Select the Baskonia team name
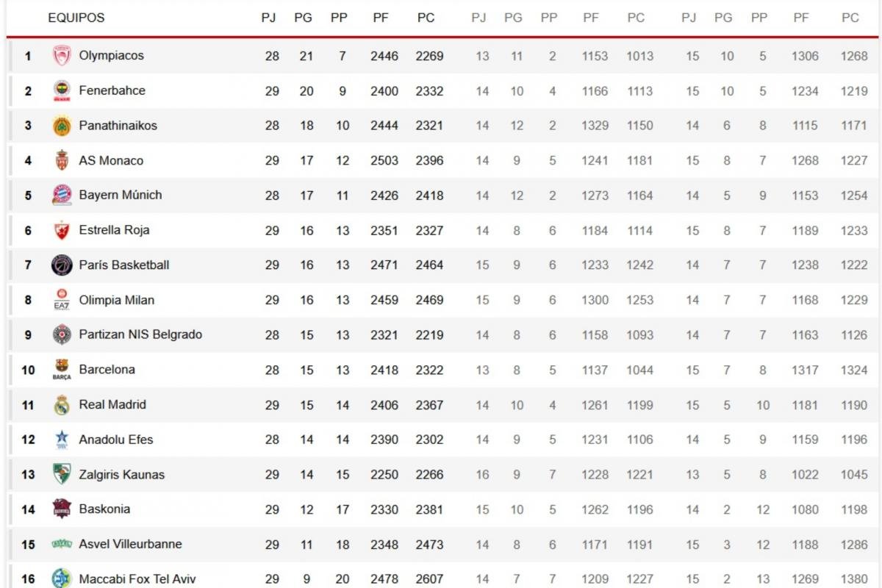882x588 pixels. pos(104,509)
